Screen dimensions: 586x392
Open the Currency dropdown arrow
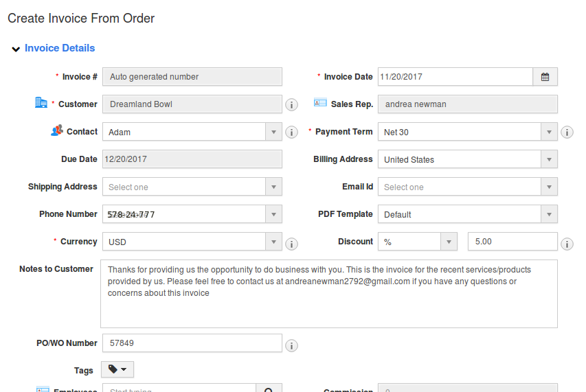point(273,242)
